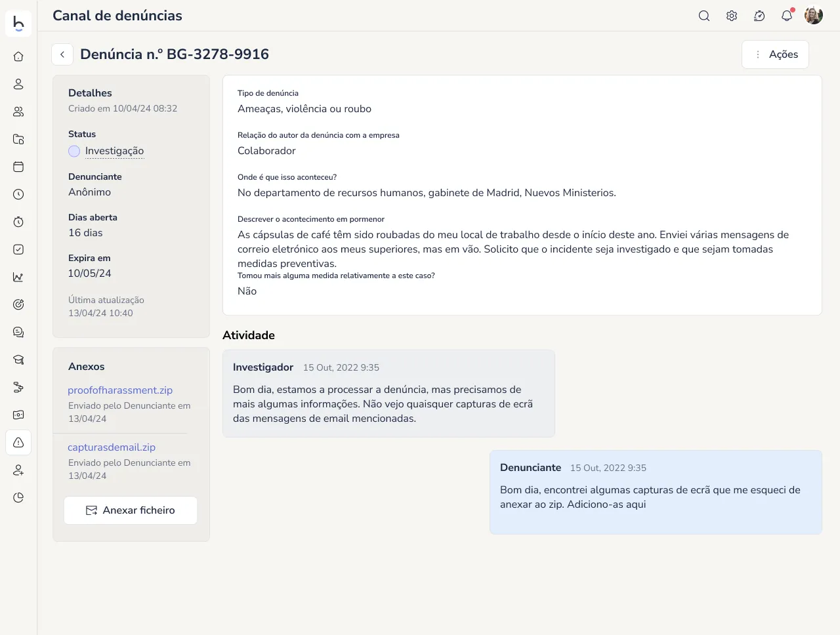Click the 'Anexos' section heading
This screenshot has width=840, height=635.
point(87,367)
